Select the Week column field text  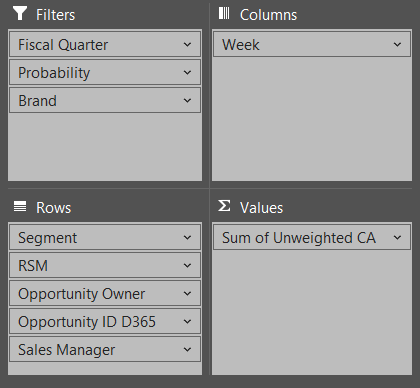[241, 45]
